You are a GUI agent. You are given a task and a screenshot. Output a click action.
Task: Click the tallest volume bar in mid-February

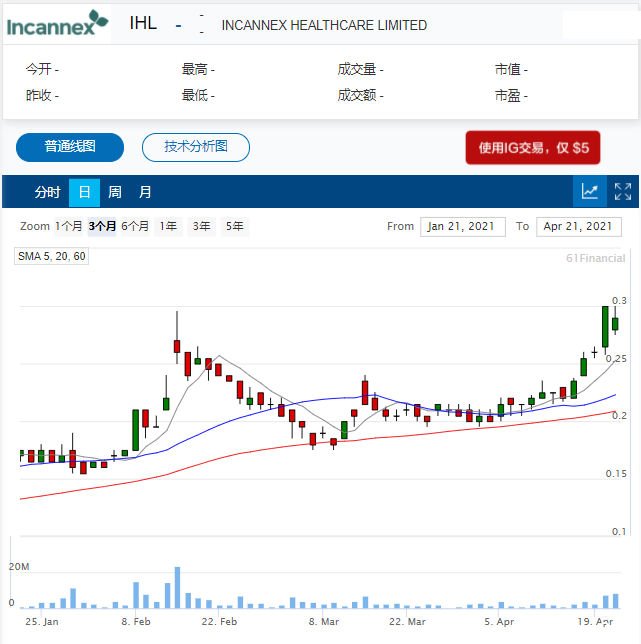177,587
